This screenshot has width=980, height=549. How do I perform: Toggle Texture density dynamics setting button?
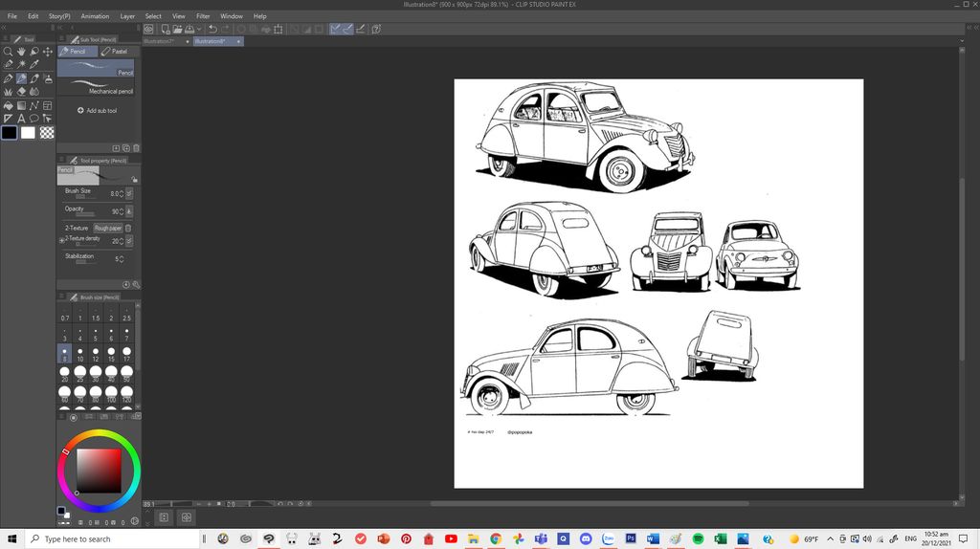(129, 241)
